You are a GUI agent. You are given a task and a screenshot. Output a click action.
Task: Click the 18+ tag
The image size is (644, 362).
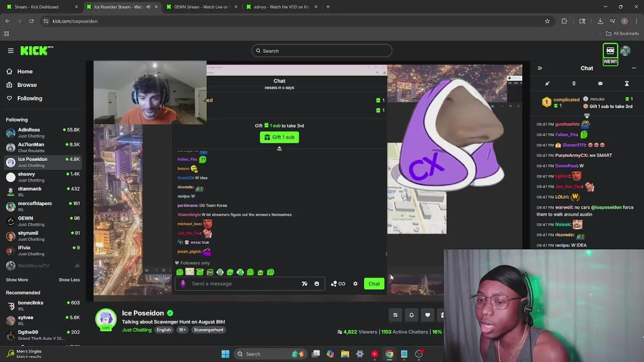coord(182,330)
